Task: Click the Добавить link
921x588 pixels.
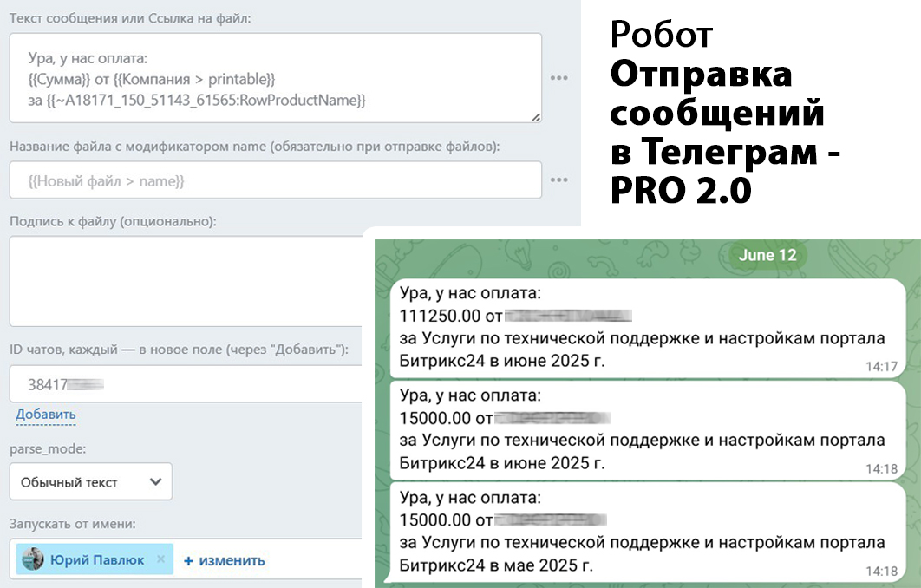Action: pyautogui.click(x=46, y=415)
